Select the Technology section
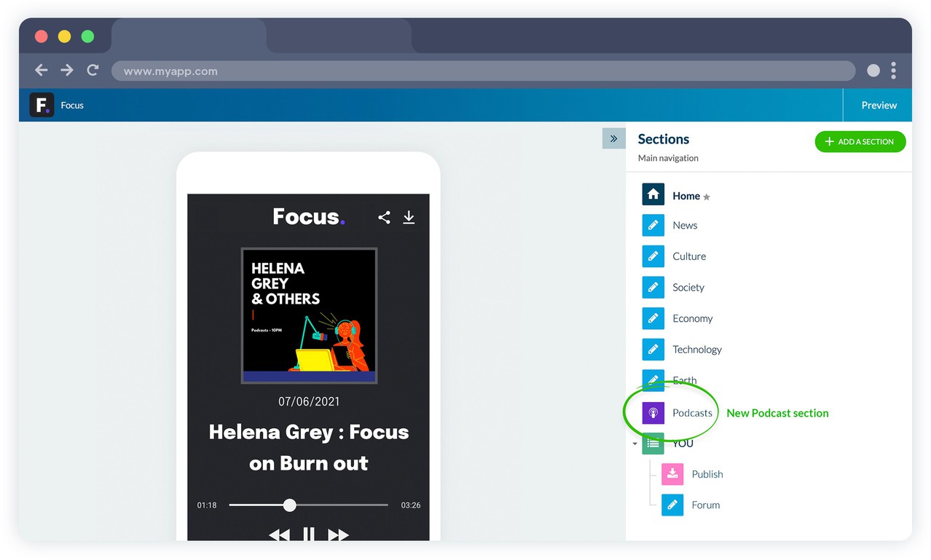 tap(696, 350)
